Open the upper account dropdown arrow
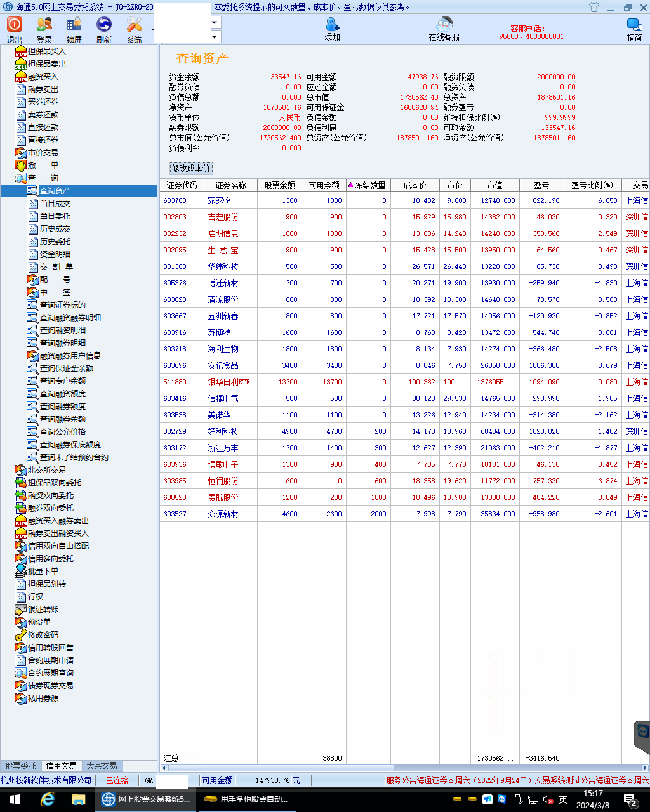650x812 pixels. pos(215,22)
